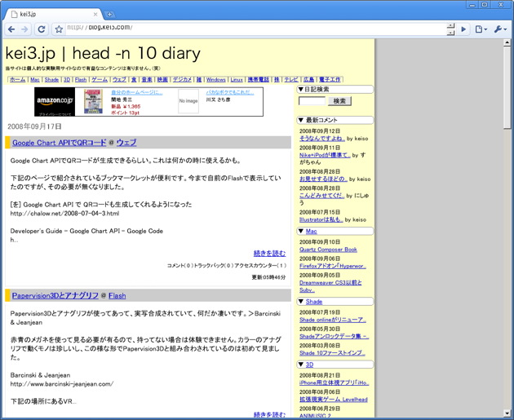Open the Papervision3Dとアナグリフ post title
The height and width of the screenshot is (420, 514).
pos(55,295)
